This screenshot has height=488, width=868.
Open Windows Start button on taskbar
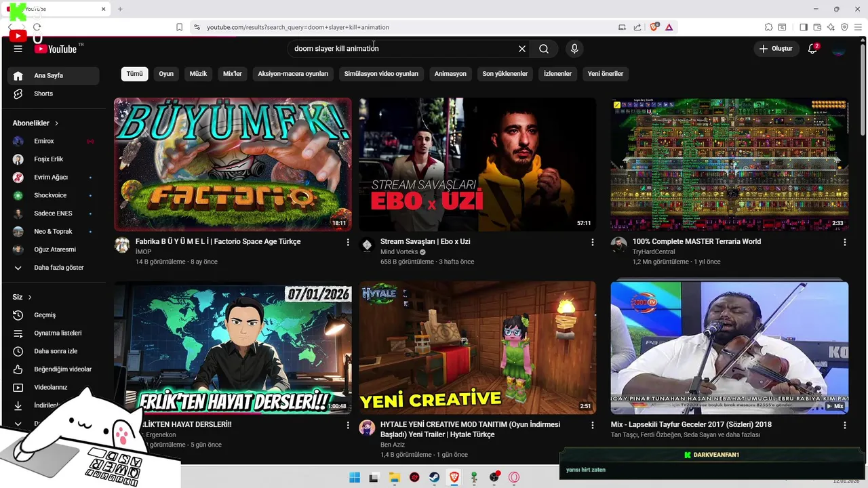tap(355, 478)
